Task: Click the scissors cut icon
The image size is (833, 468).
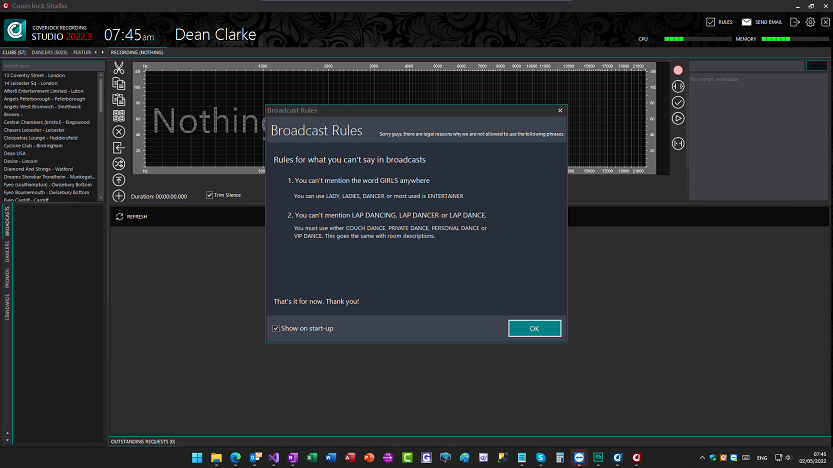Action: click(118, 68)
